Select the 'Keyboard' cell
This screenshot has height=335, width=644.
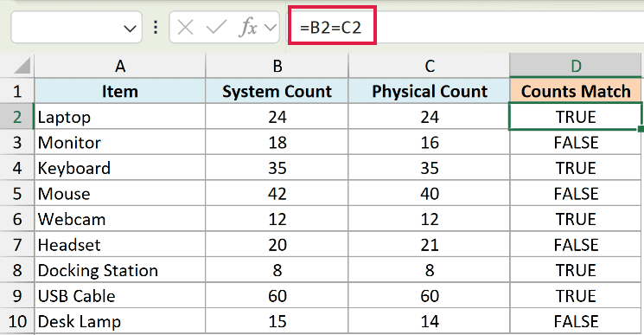click(x=120, y=168)
